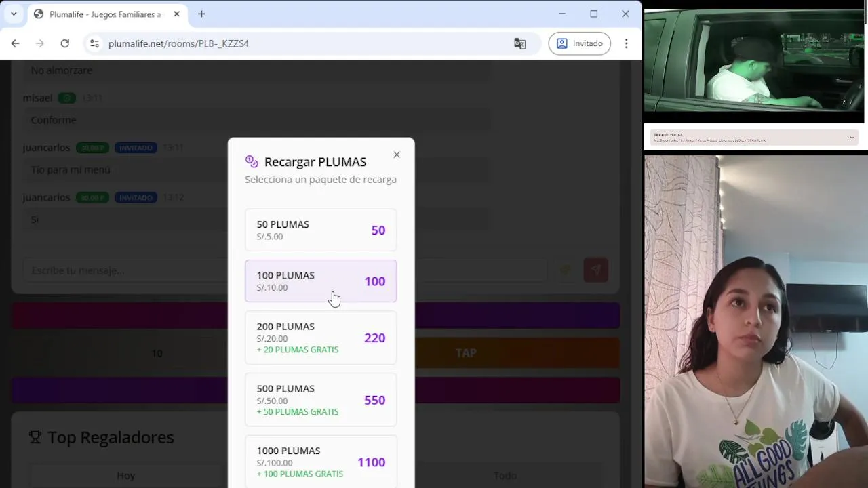The height and width of the screenshot is (488, 868).
Task: Click the '10' counter value
Action: [157, 353]
